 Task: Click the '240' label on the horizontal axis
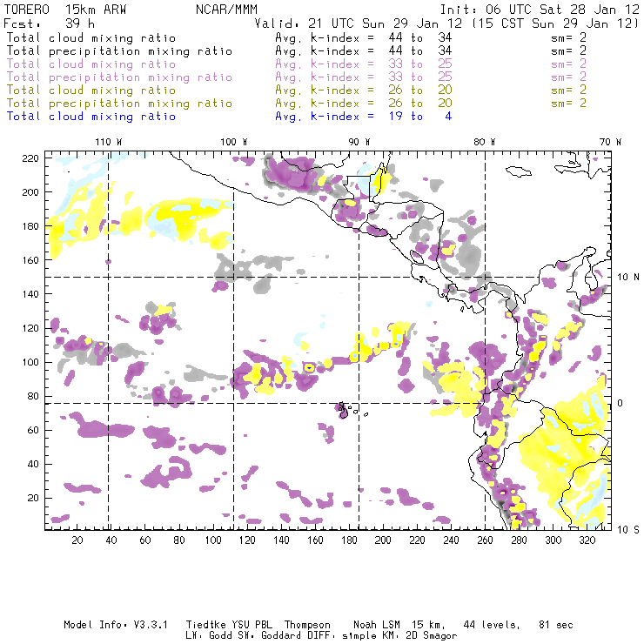point(451,540)
